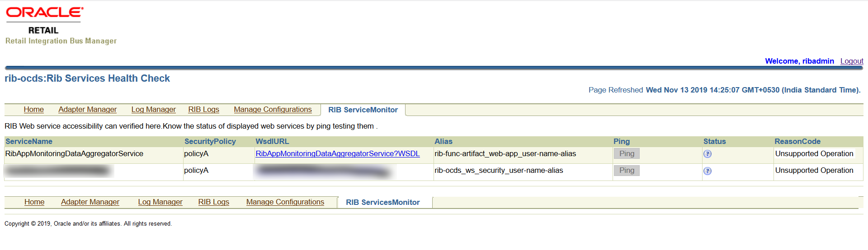Click the SecurityPolicy column header
Image resolution: width=868 pixels, height=250 pixels.
pyautogui.click(x=210, y=142)
